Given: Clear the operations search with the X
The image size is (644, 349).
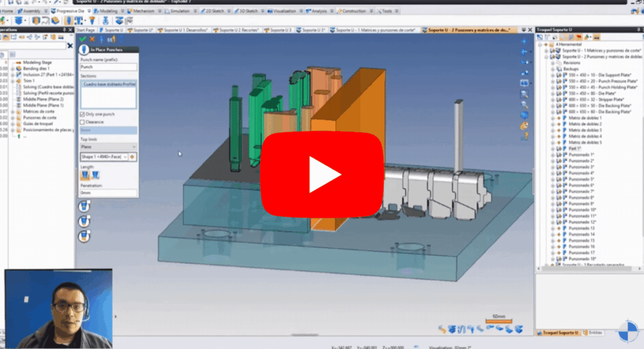Looking at the screenshot, I should (x=70, y=45).
